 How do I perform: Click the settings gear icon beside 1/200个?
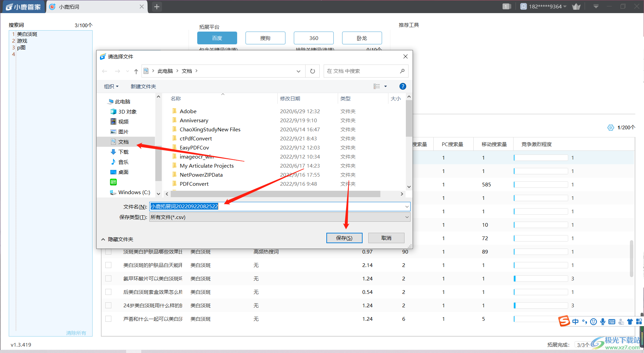[610, 128]
